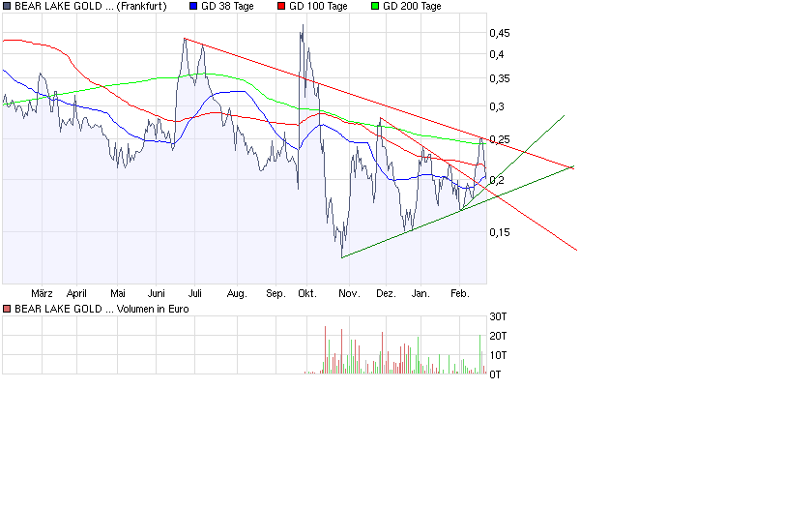812x508 pixels.
Task: Click the red GD 100 Tage legend swatch
Action: [281, 6]
